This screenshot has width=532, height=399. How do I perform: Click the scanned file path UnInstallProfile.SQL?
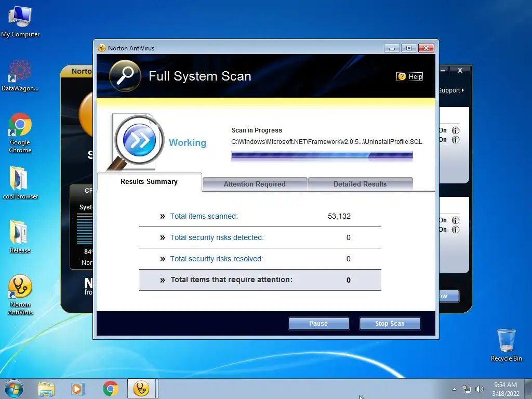pyautogui.click(x=327, y=142)
